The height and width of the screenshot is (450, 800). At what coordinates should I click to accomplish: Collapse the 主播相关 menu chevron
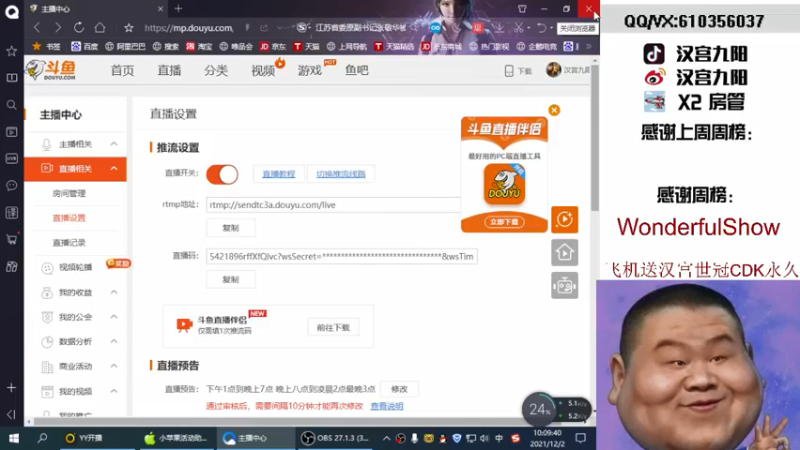pyautogui.click(x=114, y=144)
